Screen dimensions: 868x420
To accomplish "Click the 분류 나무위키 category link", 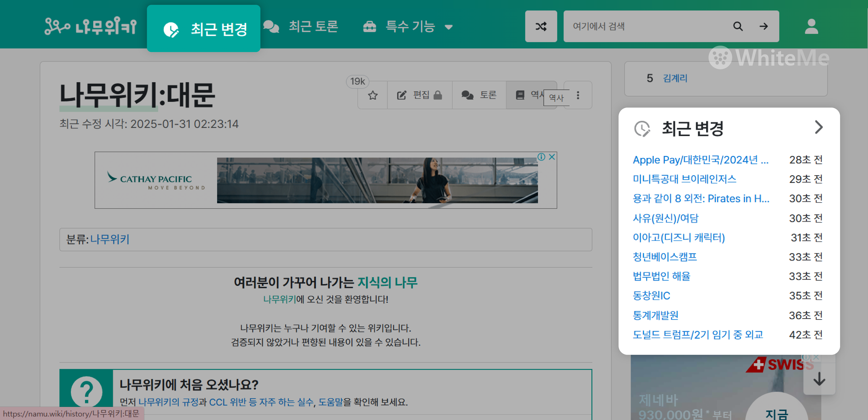I will [x=110, y=239].
